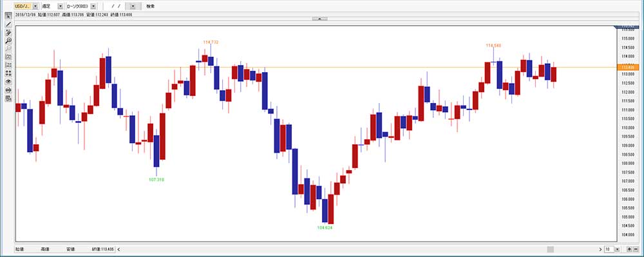This screenshot has height=257, width=644.
Task: Click the printer icon in left toolbar
Action: pos(8,90)
